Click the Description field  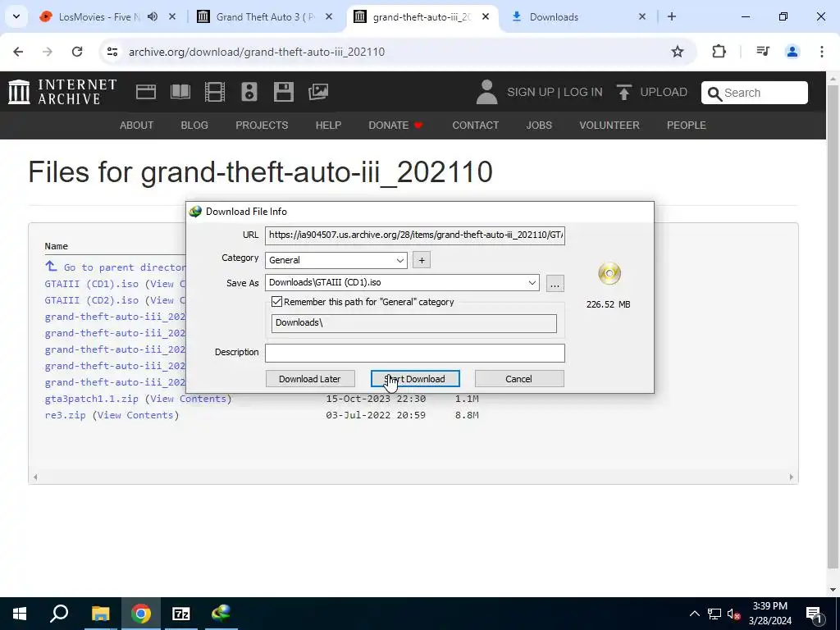(414, 353)
